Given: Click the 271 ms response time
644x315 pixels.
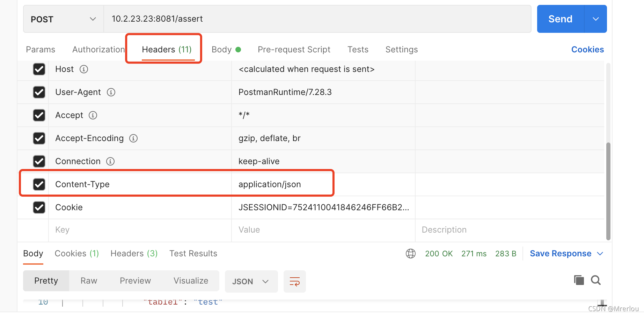Looking at the screenshot, I should point(474,254).
